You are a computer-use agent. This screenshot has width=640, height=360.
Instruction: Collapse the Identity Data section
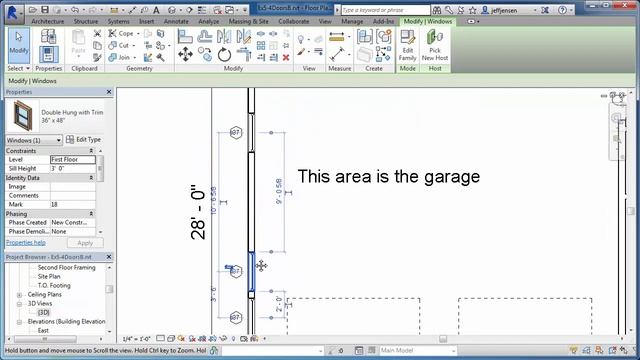click(x=91, y=178)
